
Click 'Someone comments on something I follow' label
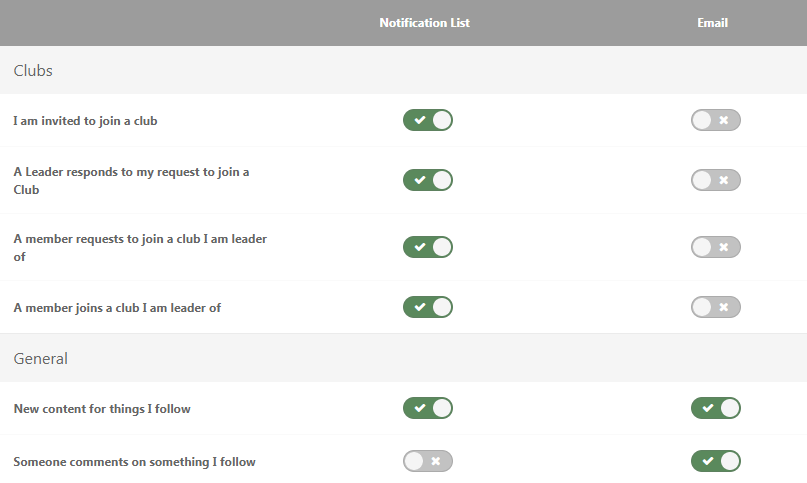point(134,462)
